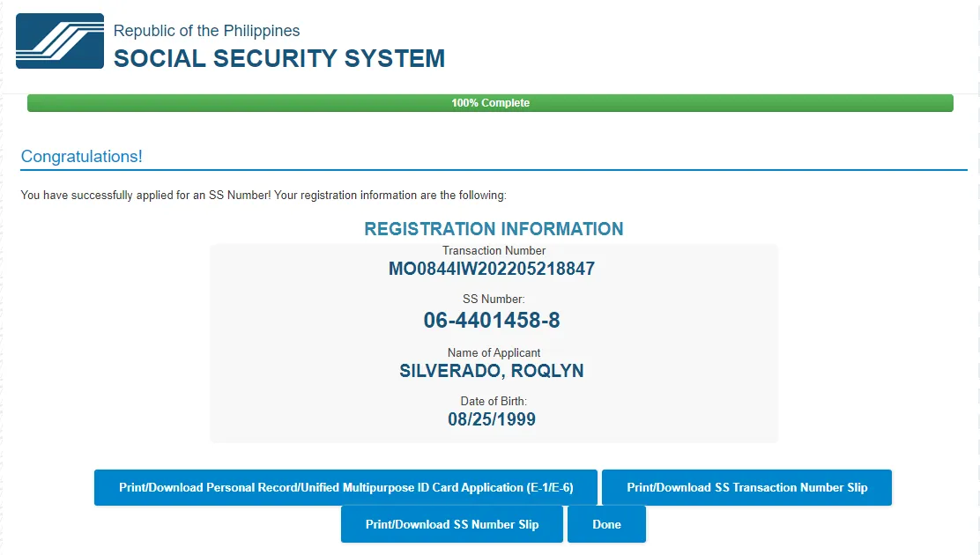Screen dimensions: 980x555
Task: Select applicant name SILVERADO, ROQLYN
Action: point(492,371)
